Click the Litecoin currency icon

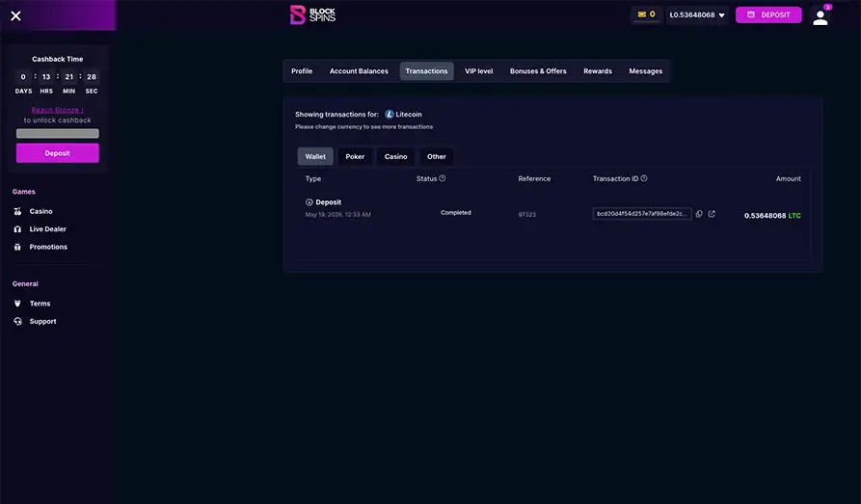click(x=390, y=115)
